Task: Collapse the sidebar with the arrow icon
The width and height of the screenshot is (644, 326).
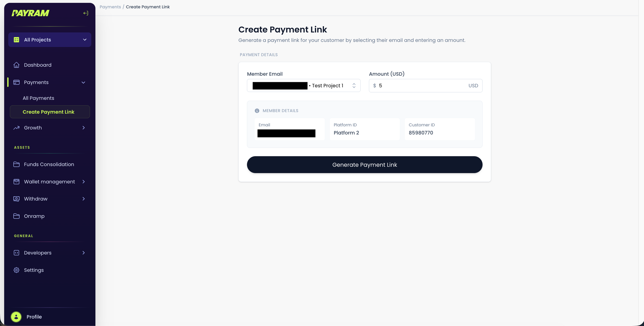Action: click(x=86, y=13)
